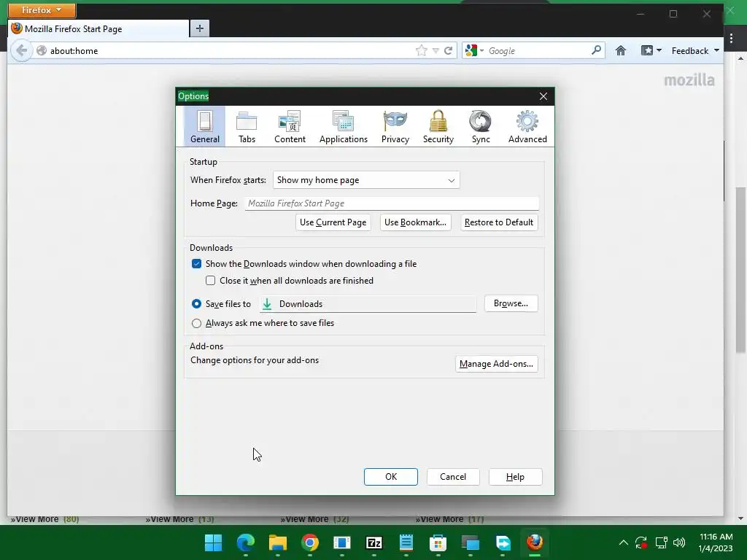The height and width of the screenshot is (560, 747).
Task: Click the sync status tray icon
Action: point(641,542)
